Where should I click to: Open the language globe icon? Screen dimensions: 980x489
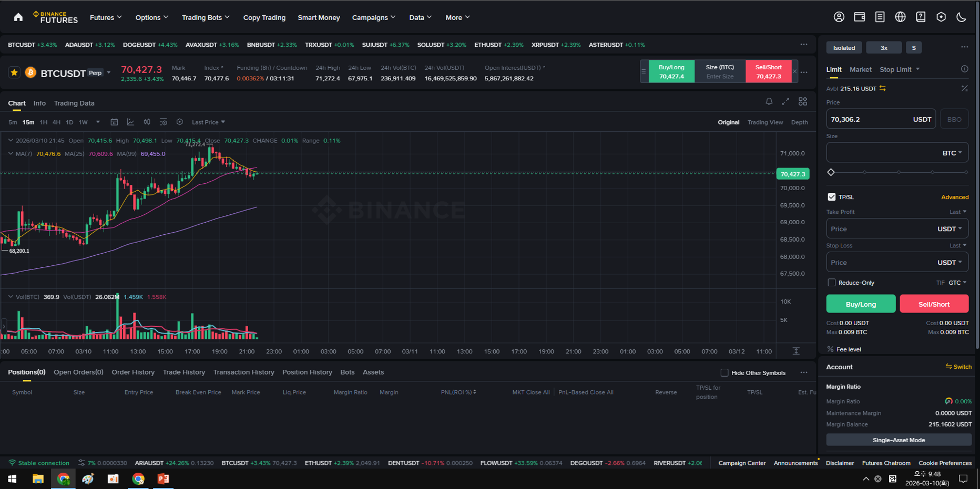click(901, 17)
